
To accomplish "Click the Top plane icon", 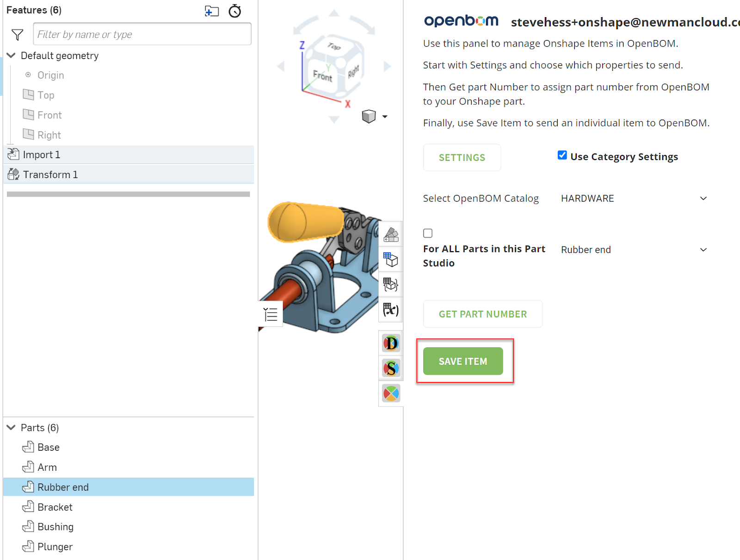I will tap(29, 95).
